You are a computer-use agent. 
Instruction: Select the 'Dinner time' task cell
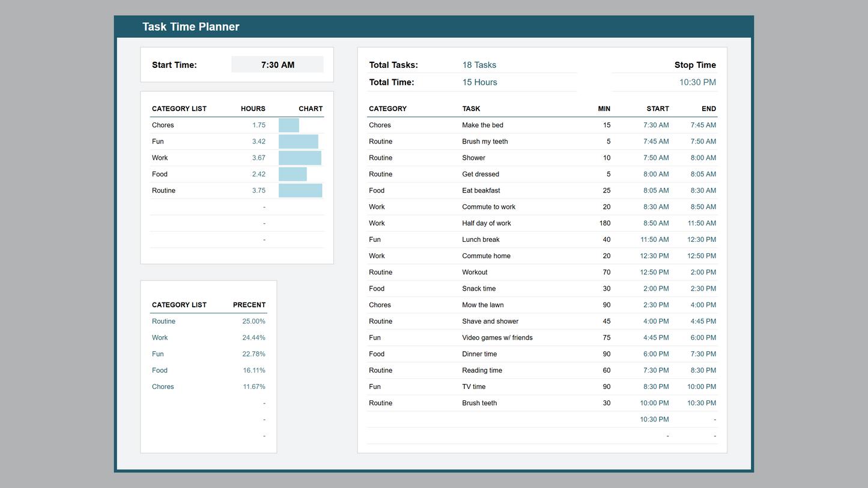pyautogui.click(x=479, y=354)
